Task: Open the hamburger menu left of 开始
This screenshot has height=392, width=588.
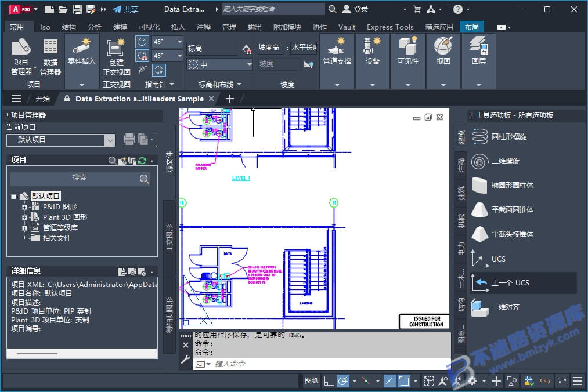Action: tap(16, 99)
